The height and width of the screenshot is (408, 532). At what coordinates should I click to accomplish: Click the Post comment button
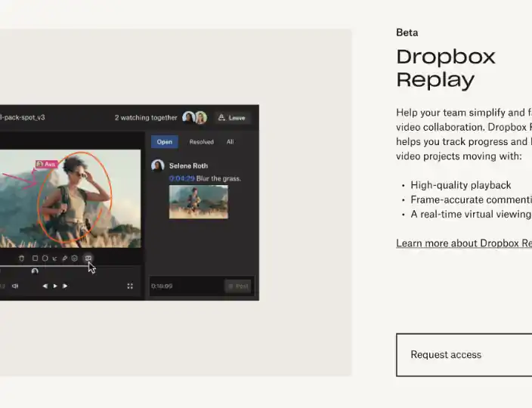click(238, 286)
